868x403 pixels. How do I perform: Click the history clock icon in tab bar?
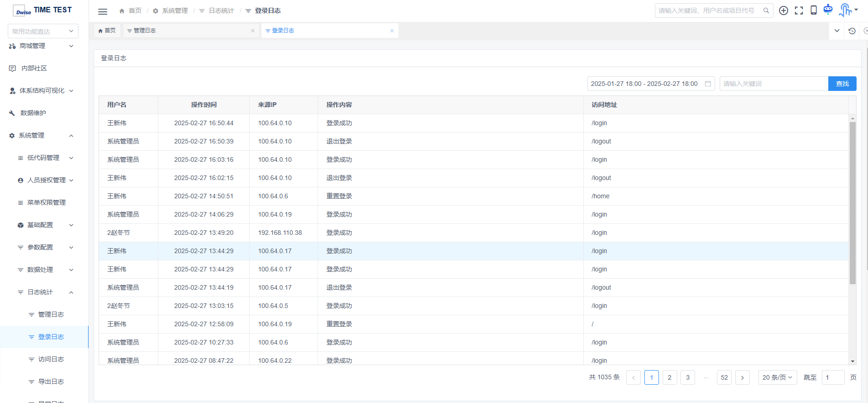(x=852, y=31)
